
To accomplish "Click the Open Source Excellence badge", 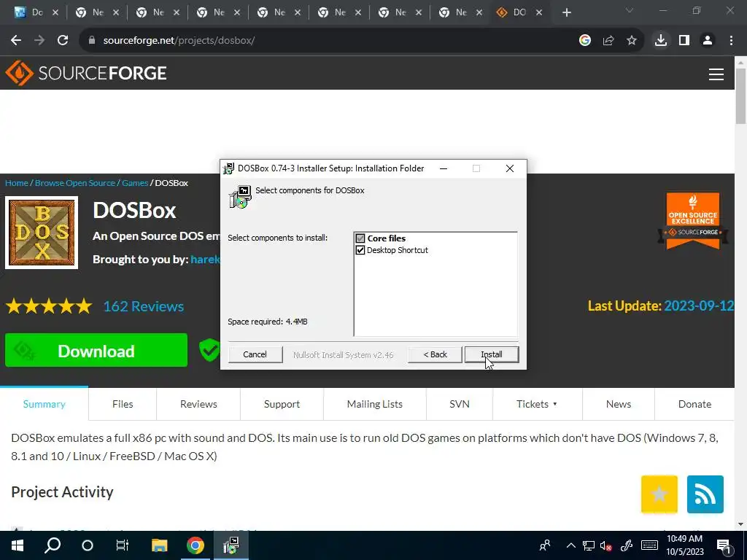I will pyautogui.click(x=693, y=221).
